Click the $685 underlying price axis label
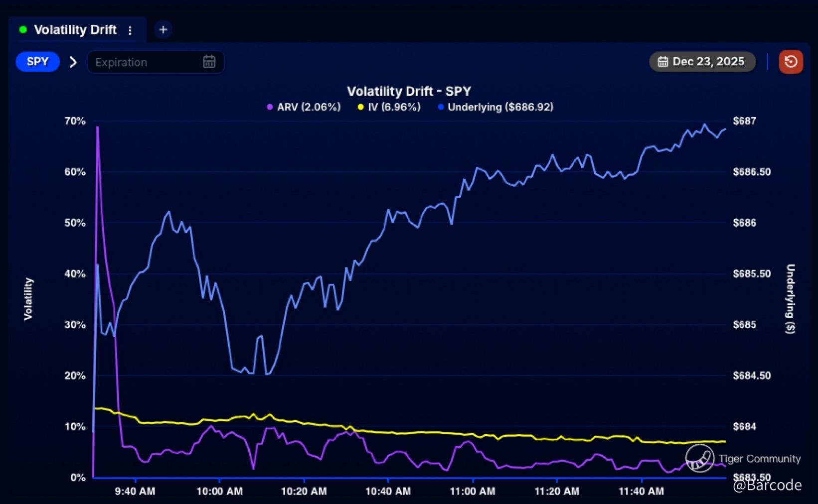Viewport: 818px width, 504px height. tap(745, 325)
